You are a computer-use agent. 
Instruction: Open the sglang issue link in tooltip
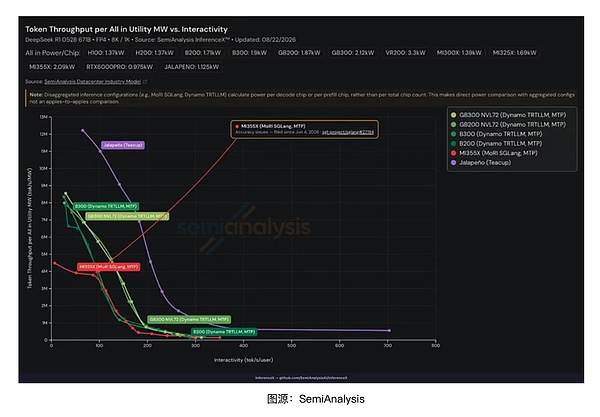click(348, 132)
